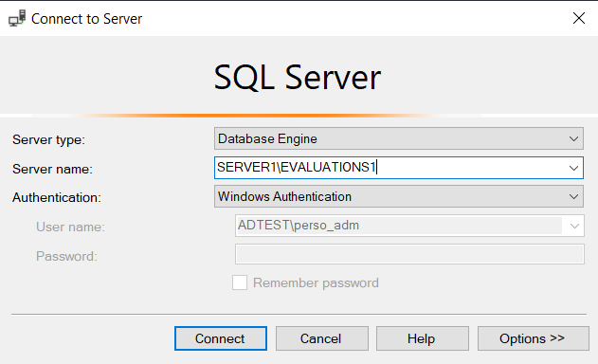Click the Connect to Server title icon
The height and width of the screenshot is (364, 598).
click(x=17, y=18)
